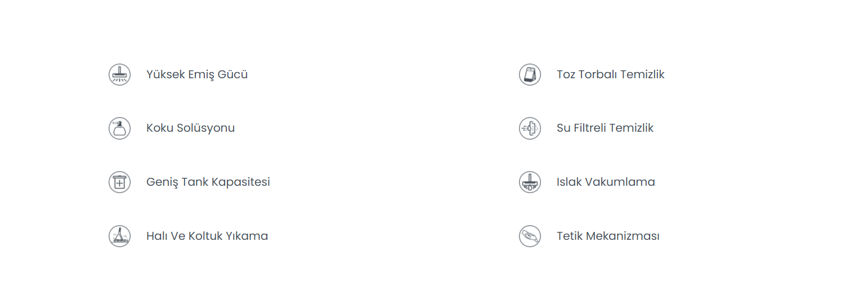Image resolution: width=868 pixels, height=304 pixels.
Task: Click the water filter icon
Action: [x=530, y=128]
